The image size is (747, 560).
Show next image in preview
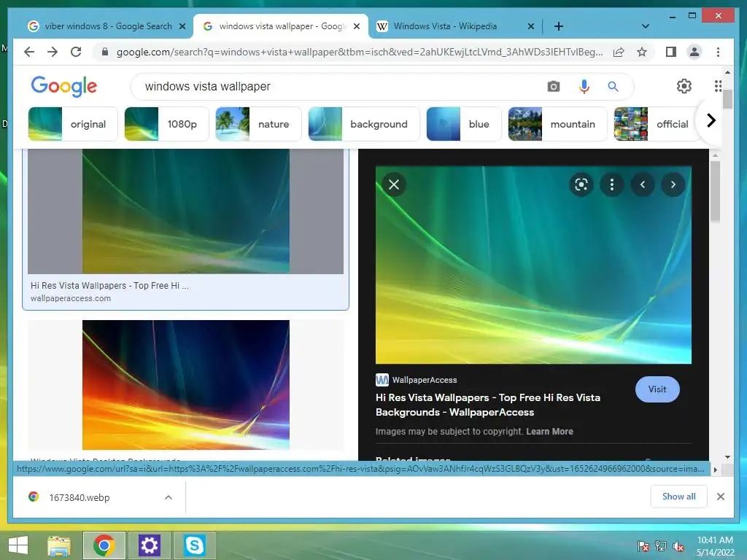click(673, 184)
